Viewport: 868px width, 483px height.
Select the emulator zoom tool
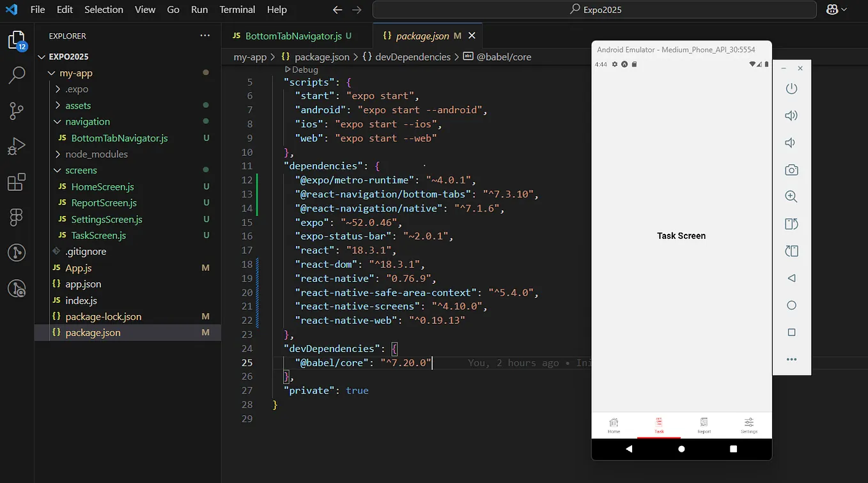[x=791, y=196]
